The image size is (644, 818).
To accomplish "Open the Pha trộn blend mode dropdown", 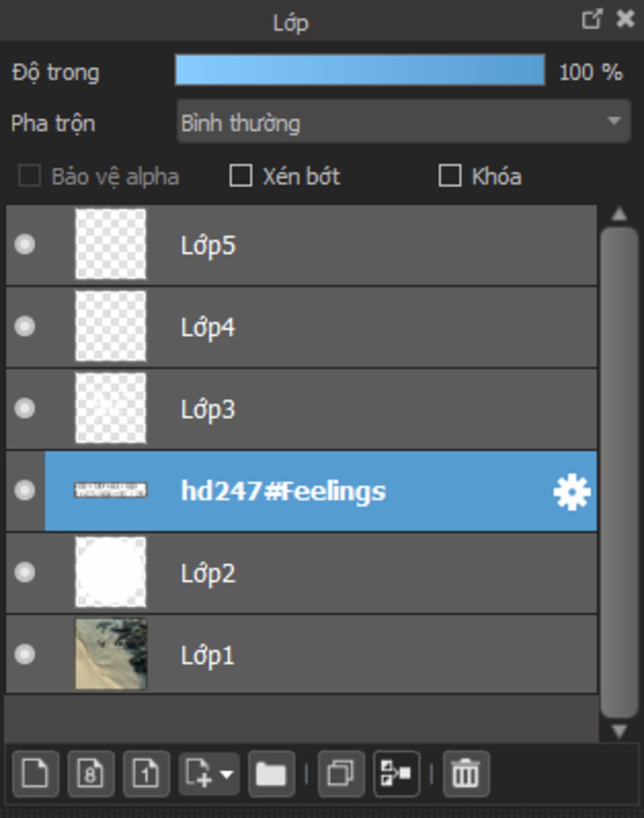I will [x=404, y=122].
